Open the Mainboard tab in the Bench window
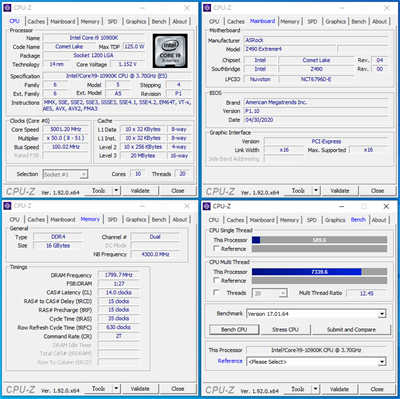Screen dimensions: 400x399 [262, 220]
